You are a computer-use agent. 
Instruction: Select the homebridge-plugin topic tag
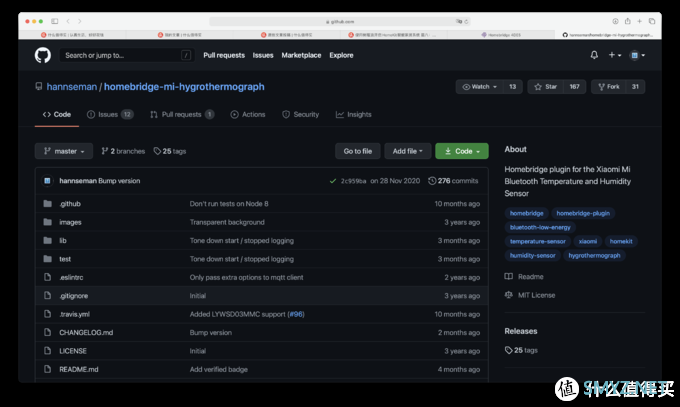coord(583,213)
